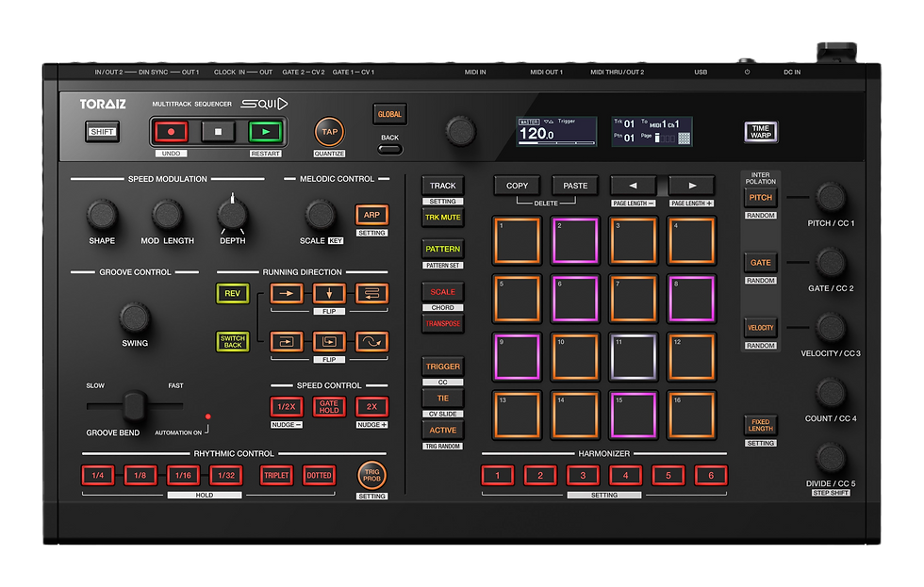Image resolution: width=924 pixels, height=587 pixels.
Task: Start playback with the green play button
Action: click(265, 132)
